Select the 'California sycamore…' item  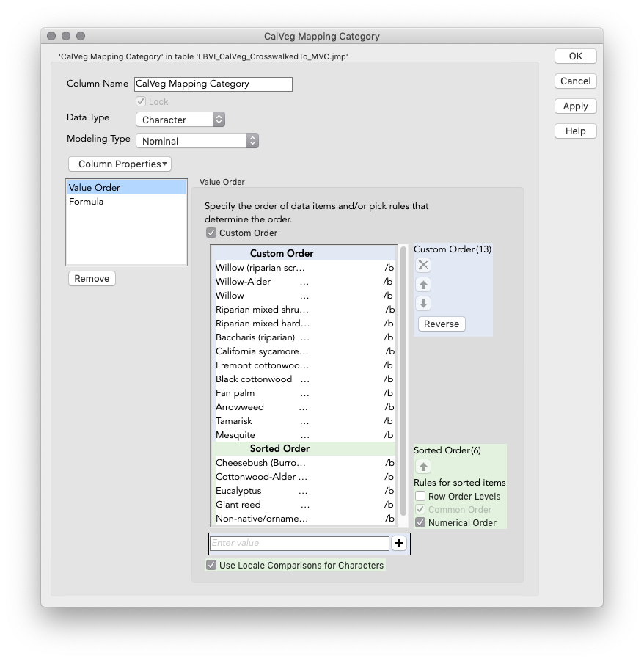coord(304,351)
